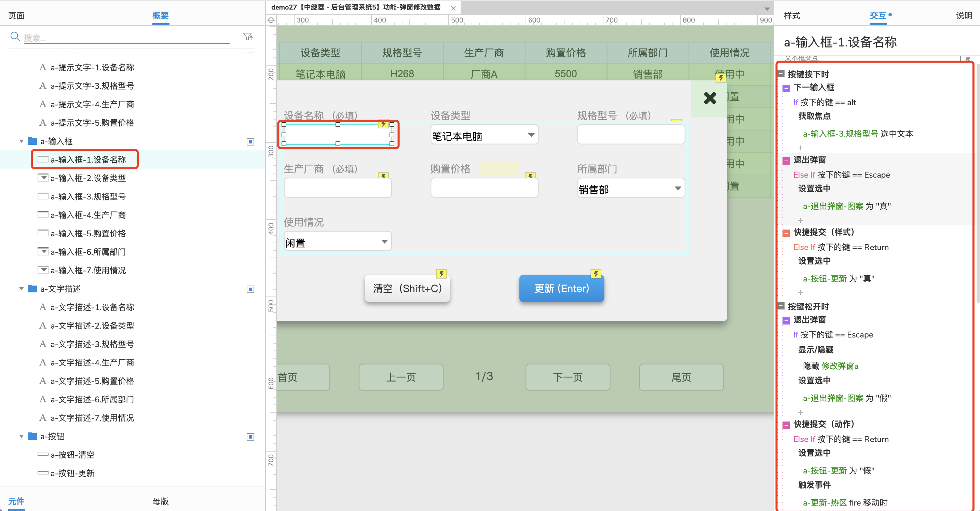Click lightning badge on the 生产厂商 input
This screenshot has width=980, height=511.
click(383, 175)
